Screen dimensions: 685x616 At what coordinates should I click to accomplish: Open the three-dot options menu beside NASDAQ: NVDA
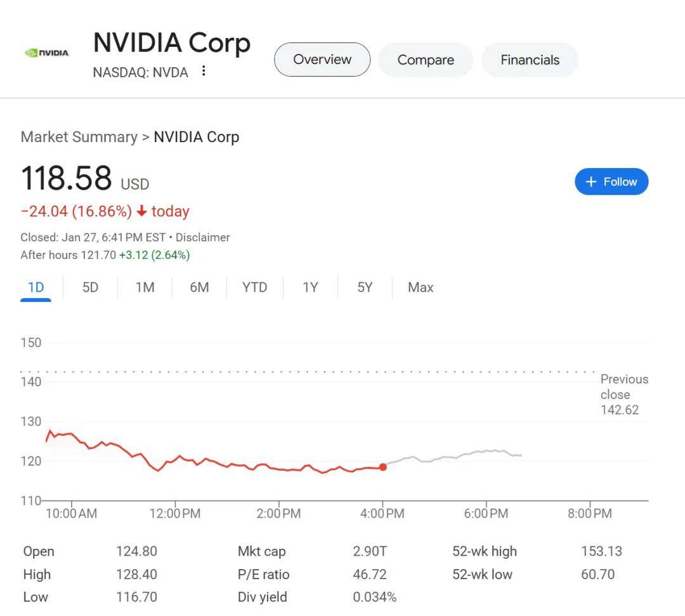[203, 72]
